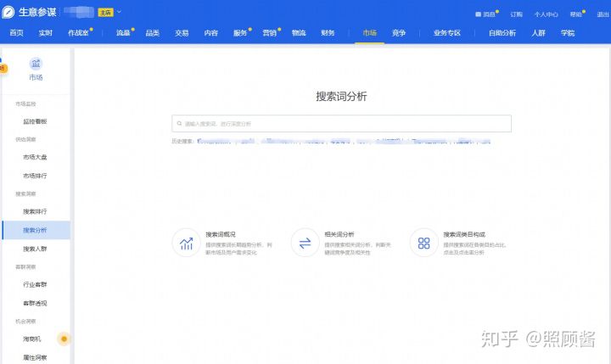Click the 相关词分析 card title

point(339,235)
